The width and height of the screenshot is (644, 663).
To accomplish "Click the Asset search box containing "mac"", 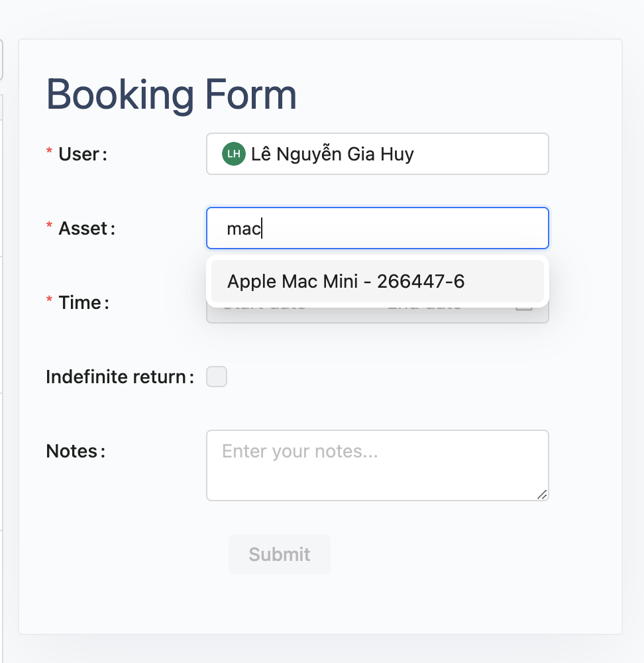I will coord(377,229).
